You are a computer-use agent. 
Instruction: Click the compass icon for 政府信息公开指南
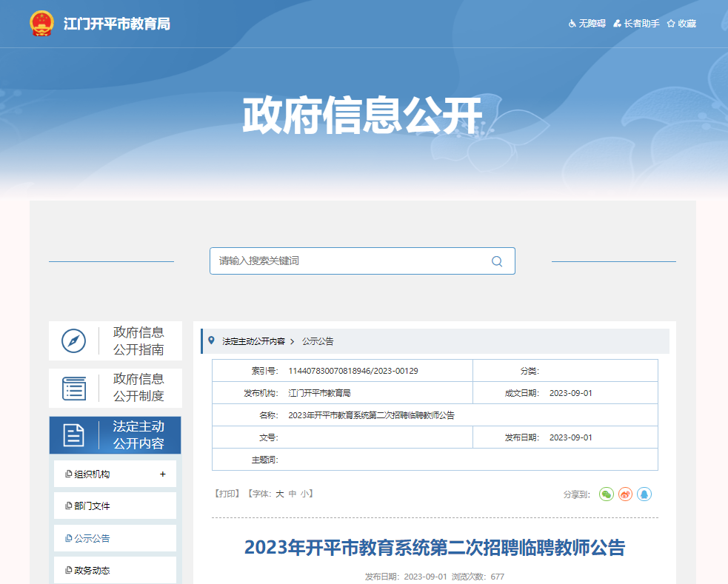click(x=73, y=340)
